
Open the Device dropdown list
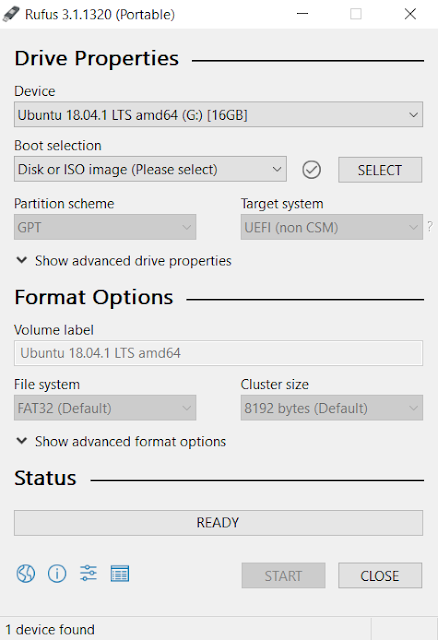coord(218,115)
